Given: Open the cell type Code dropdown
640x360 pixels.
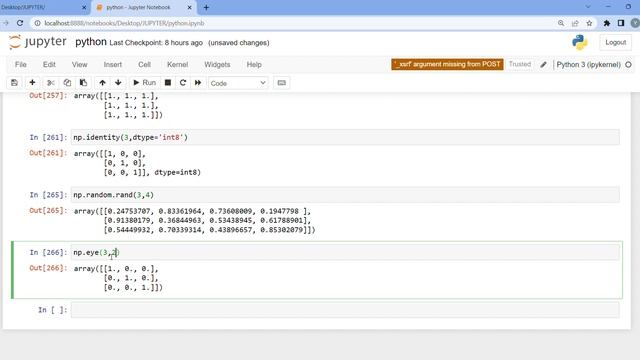Looking at the screenshot, I should tap(238, 83).
